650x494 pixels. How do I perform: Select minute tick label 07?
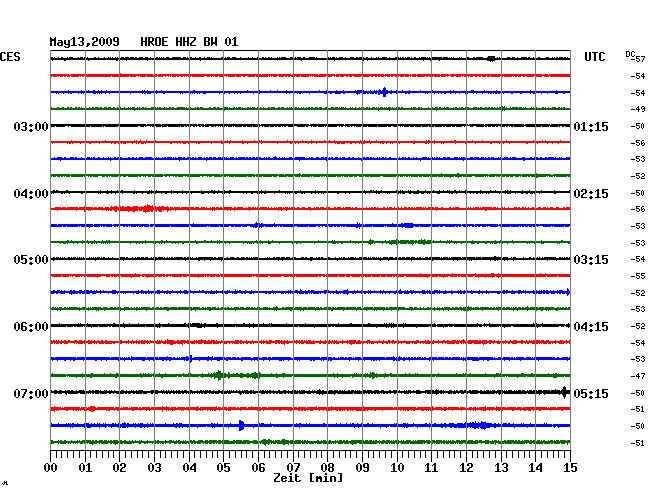[293, 467]
